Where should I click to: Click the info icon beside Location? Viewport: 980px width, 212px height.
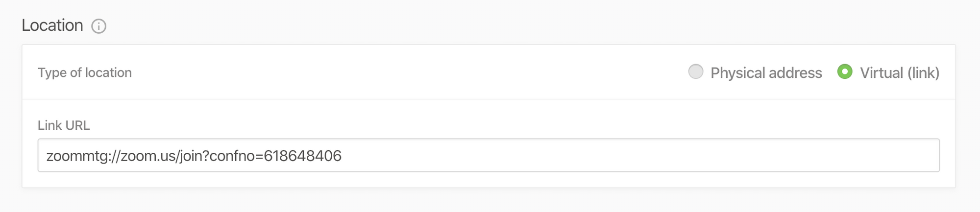pyautogui.click(x=98, y=26)
